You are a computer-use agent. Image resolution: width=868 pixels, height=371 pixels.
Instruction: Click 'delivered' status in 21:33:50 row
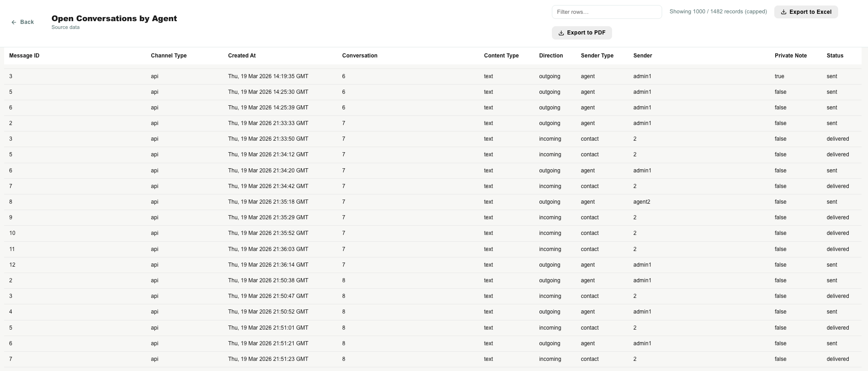pyautogui.click(x=838, y=139)
